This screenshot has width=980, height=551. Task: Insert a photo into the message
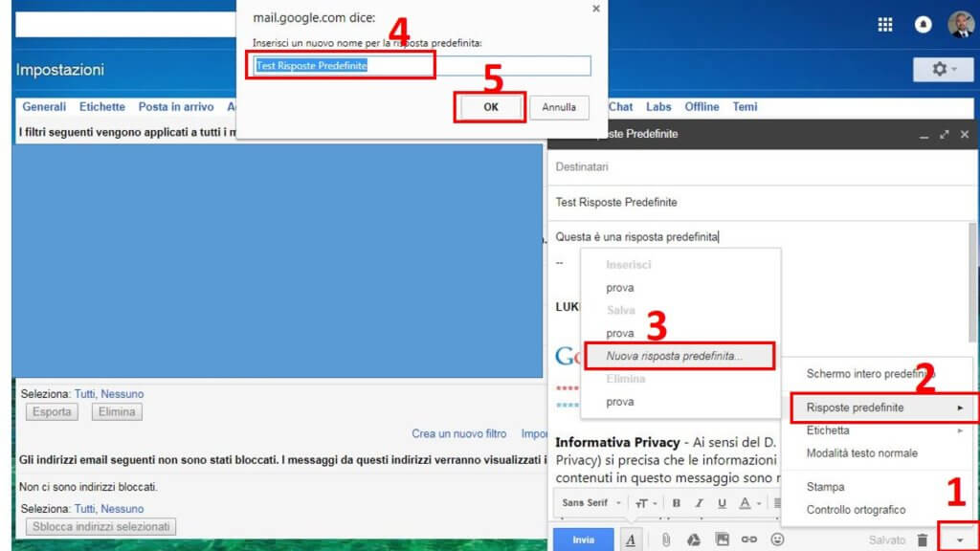722,540
